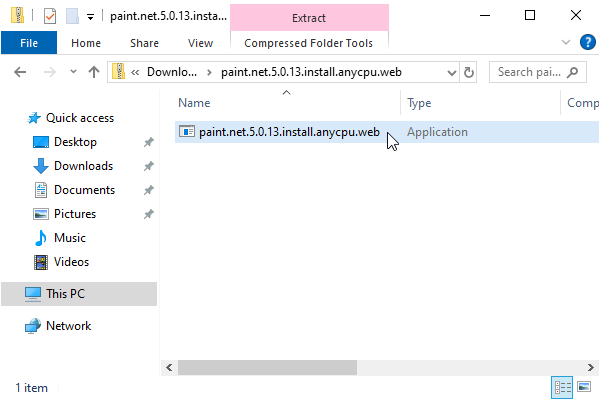Click the horizontal scrollbar thumb
The image size is (600, 400).
click(x=267, y=367)
